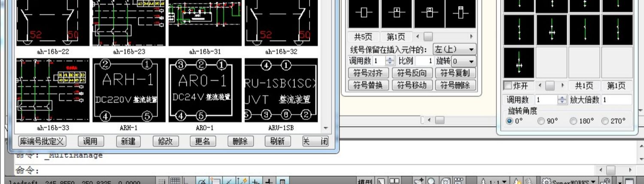Select the 90° rotation angle option
Screen dimensions: 644x184
[x=541, y=121]
